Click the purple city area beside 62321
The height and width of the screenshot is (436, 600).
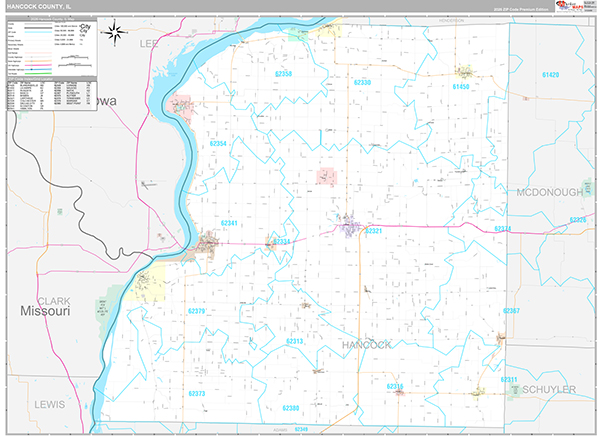[x=350, y=226]
